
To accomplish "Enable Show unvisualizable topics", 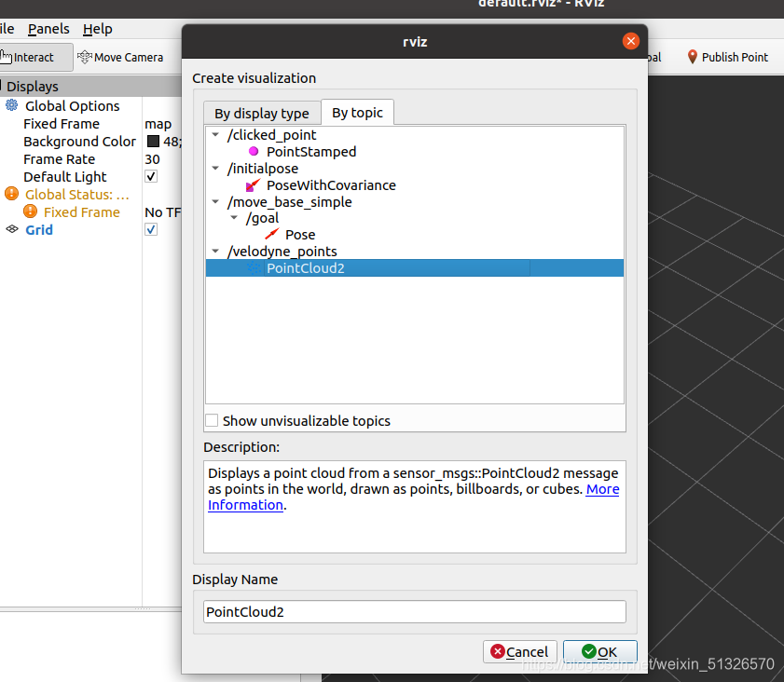I will 212,420.
